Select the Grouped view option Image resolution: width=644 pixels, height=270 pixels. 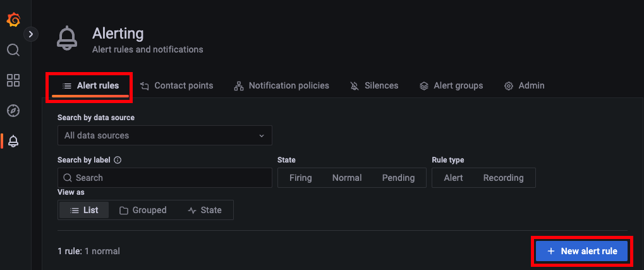(x=143, y=210)
